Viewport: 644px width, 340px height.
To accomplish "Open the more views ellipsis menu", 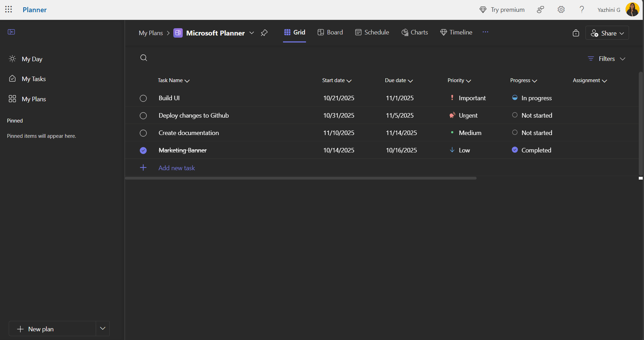I will click(x=485, y=32).
